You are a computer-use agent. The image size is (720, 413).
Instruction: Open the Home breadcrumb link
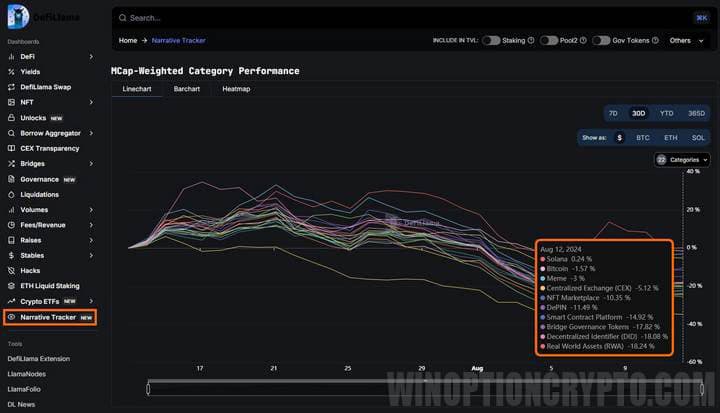pyautogui.click(x=128, y=41)
